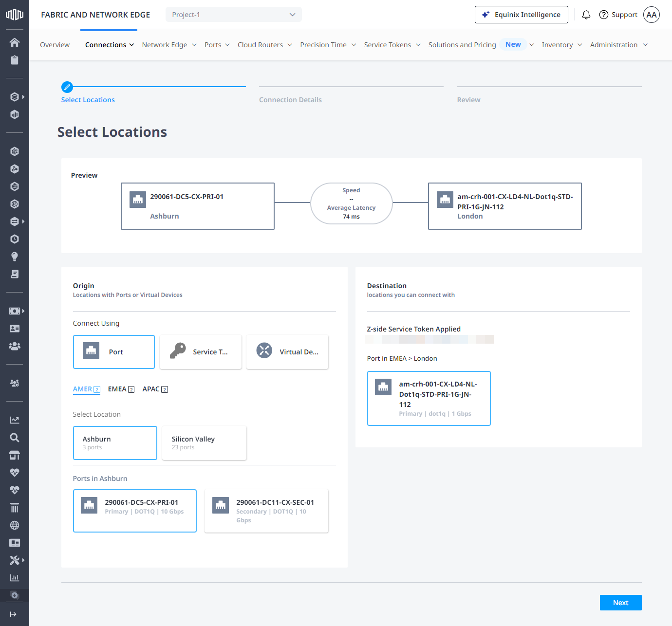Open the clipboard icon in sidebar
Viewport: 672px width, 626px height.
point(15,60)
